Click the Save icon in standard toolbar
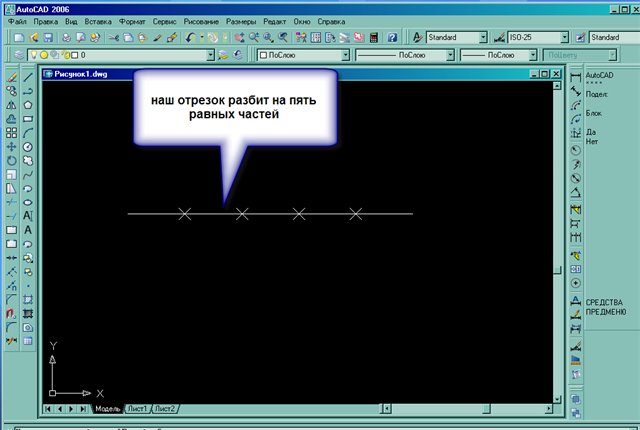This screenshot has height=430, width=640. (x=46, y=37)
